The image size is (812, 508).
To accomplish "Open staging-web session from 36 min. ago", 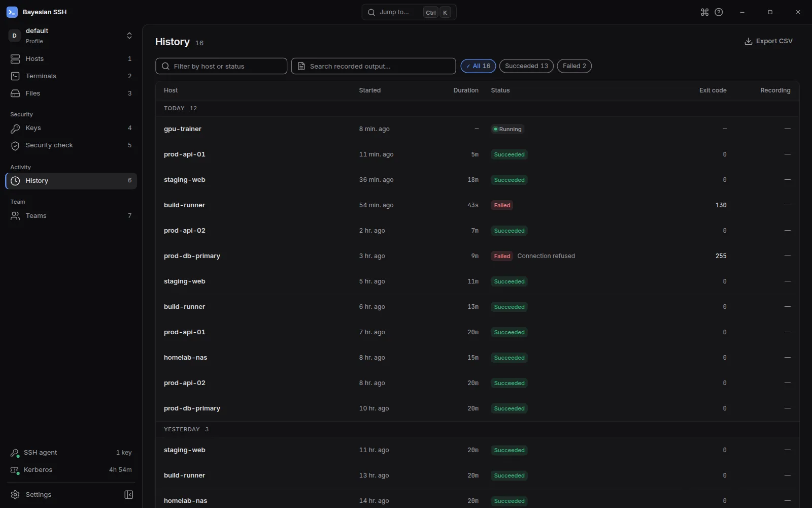I will (x=477, y=180).
